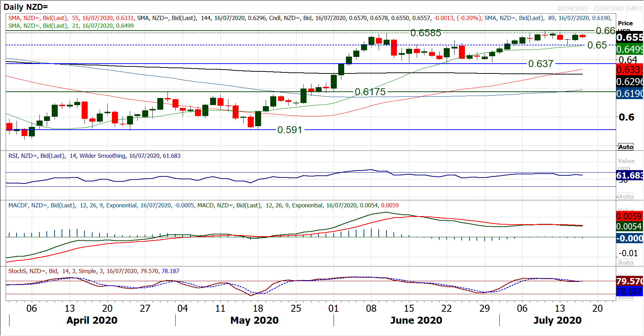Click the Auto scale button in MACD panel
644x336 pixels.
[x=626, y=263]
